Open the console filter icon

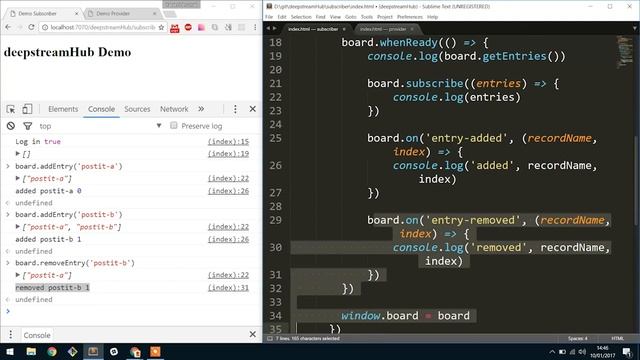(27, 126)
